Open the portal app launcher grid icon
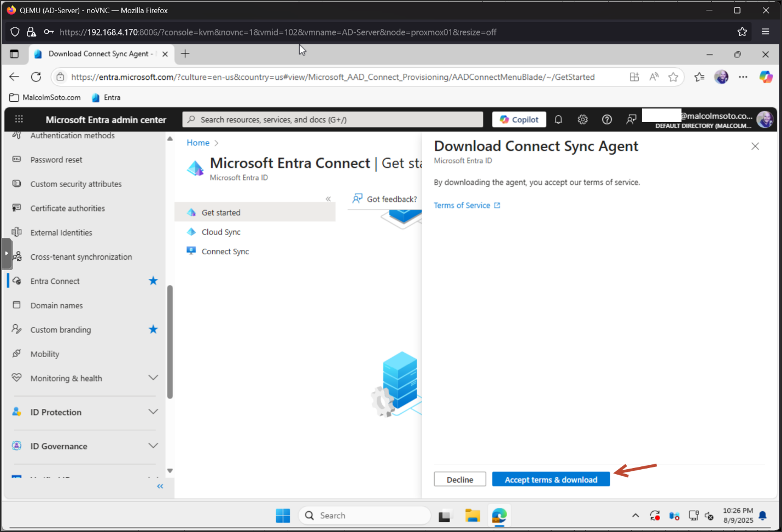Image resolution: width=782 pixels, height=532 pixels. tap(19, 120)
